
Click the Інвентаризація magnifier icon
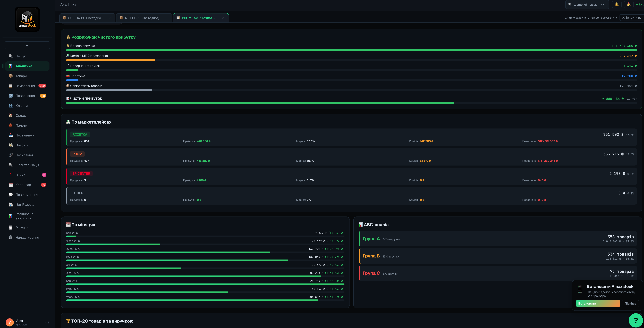[x=11, y=165]
